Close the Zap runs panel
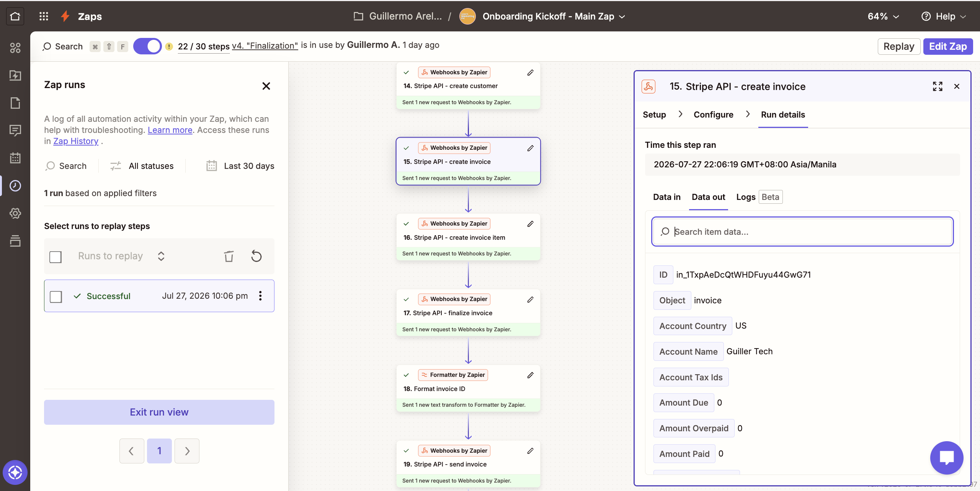 [x=266, y=86]
